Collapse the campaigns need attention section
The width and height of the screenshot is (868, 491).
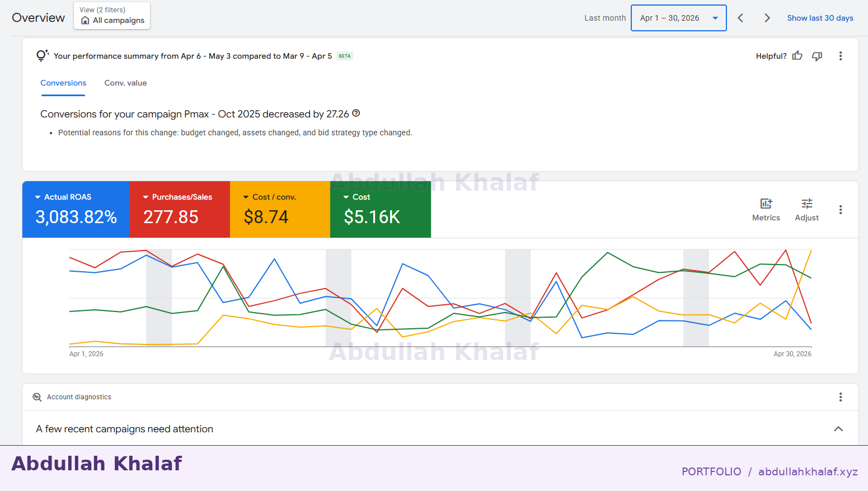(838, 429)
